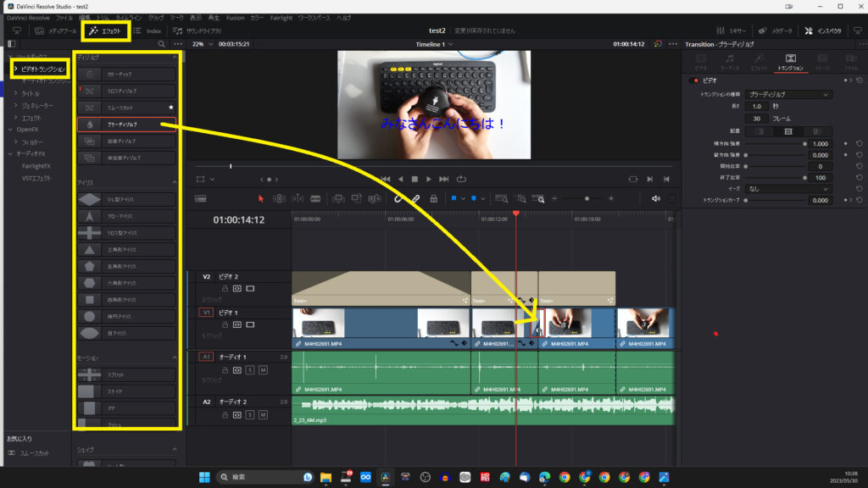Play the timeline forward
The height and width of the screenshot is (488, 868).
[x=428, y=180]
